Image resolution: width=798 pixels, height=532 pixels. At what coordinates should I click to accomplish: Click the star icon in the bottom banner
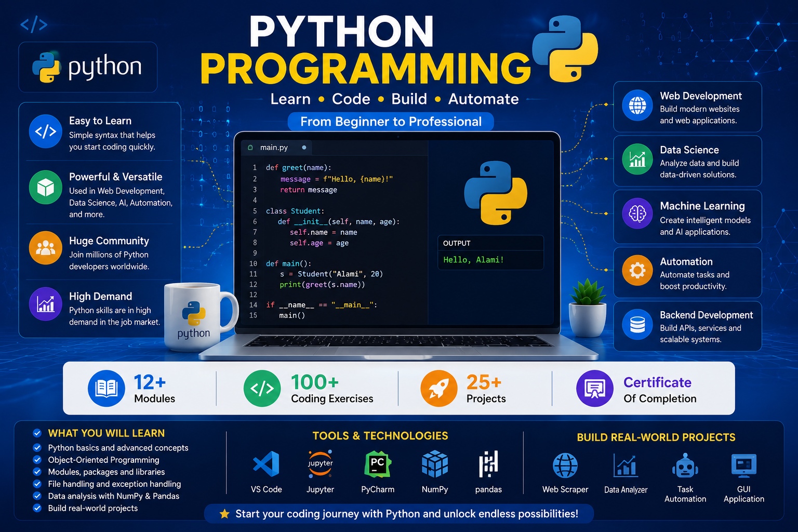[224, 514]
